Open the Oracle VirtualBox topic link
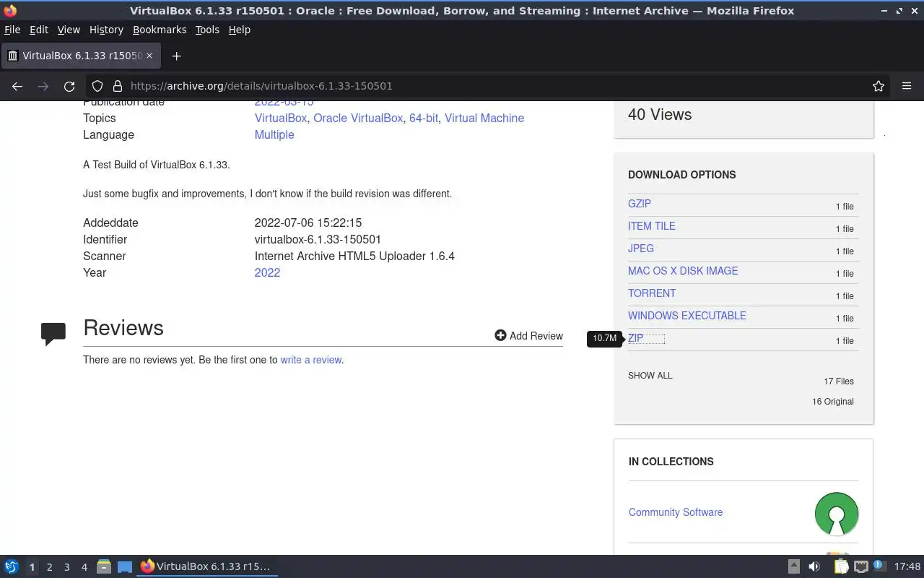 tap(358, 118)
